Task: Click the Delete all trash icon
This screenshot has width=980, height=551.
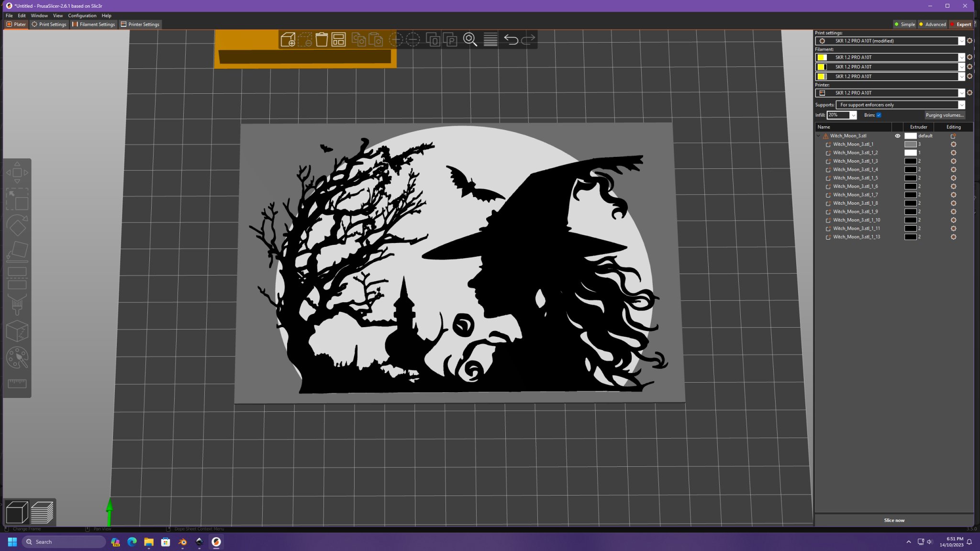Action: point(322,40)
